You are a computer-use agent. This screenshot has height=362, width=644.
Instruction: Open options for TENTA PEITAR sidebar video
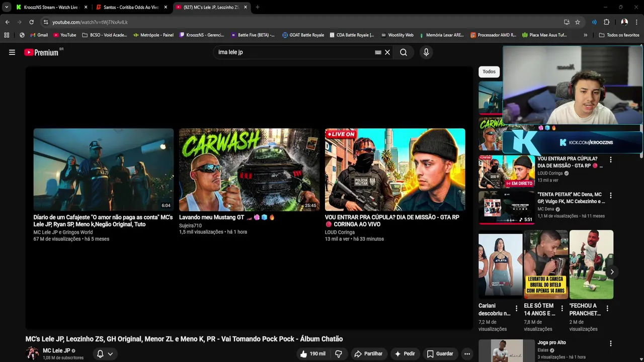click(x=611, y=195)
